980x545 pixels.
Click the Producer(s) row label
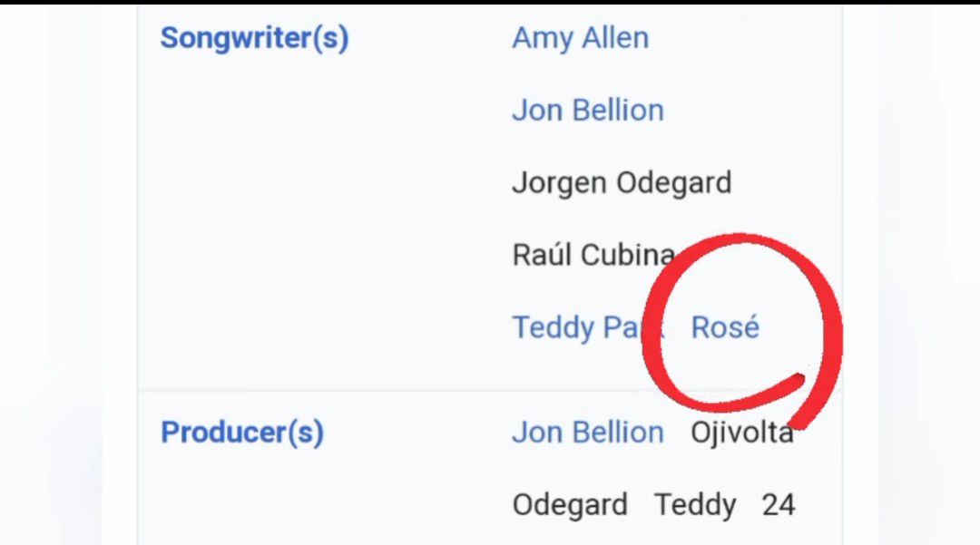(x=241, y=433)
